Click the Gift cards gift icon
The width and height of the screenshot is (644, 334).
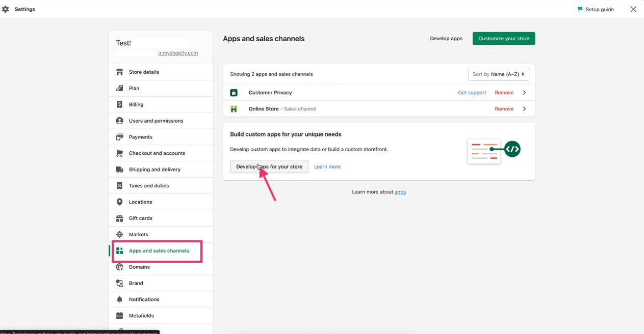point(119,218)
